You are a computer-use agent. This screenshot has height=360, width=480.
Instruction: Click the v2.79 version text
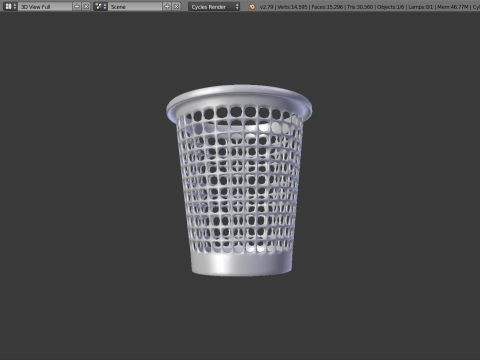pyautogui.click(x=266, y=7)
